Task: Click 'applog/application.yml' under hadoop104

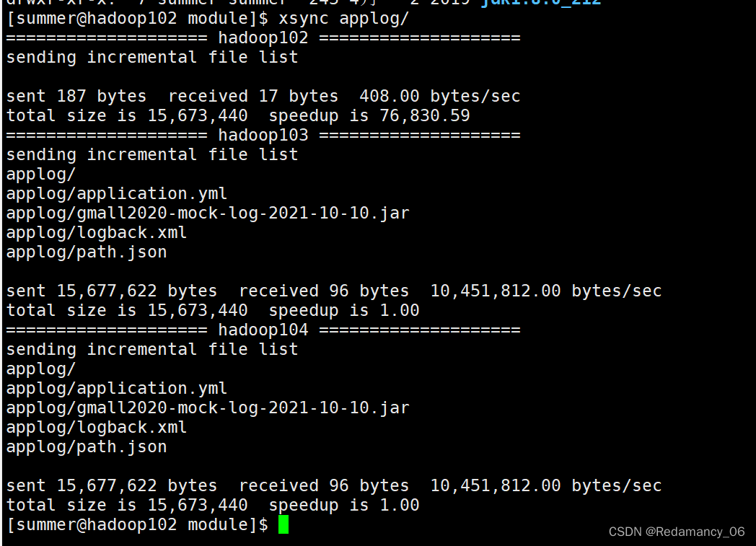Action: tap(116, 389)
